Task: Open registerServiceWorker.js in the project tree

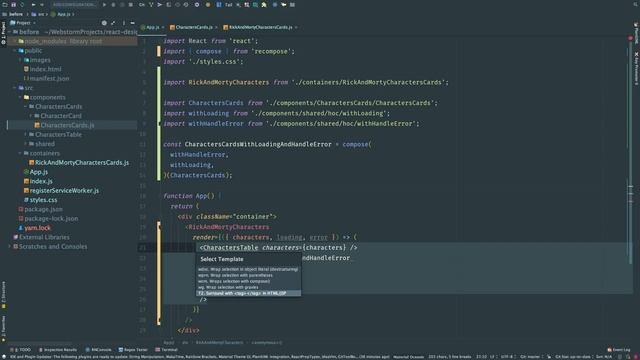Action: [x=61, y=191]
